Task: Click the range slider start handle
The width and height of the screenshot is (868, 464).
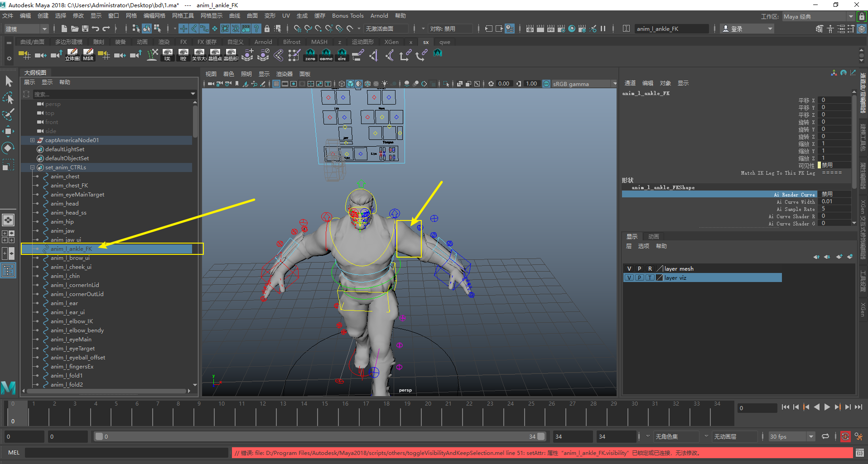Action: coord(99,436)
